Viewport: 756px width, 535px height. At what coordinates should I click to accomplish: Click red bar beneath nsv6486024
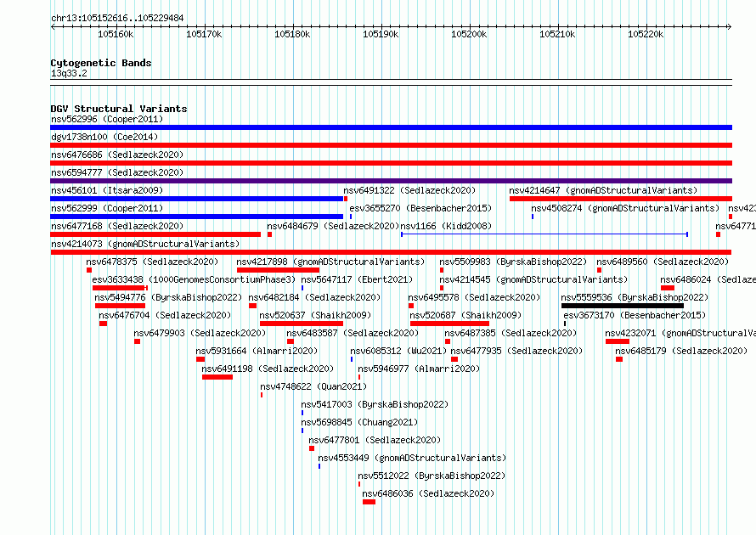(x=668, y=288)
